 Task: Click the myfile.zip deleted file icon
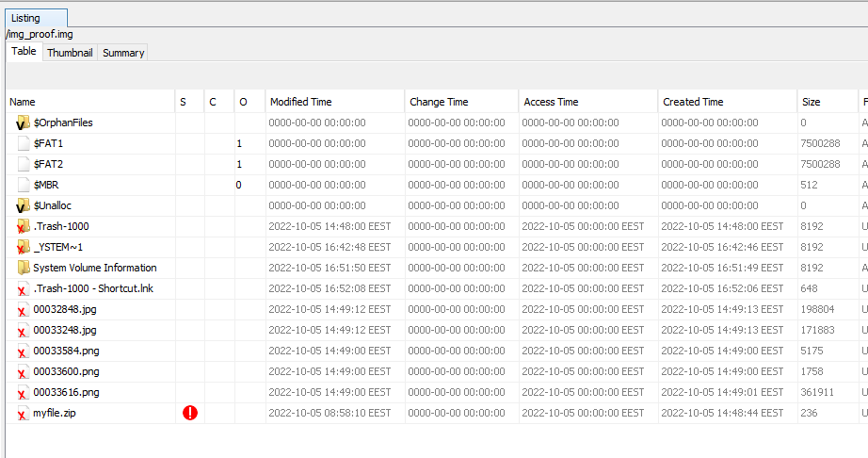(x=24, y=413)
